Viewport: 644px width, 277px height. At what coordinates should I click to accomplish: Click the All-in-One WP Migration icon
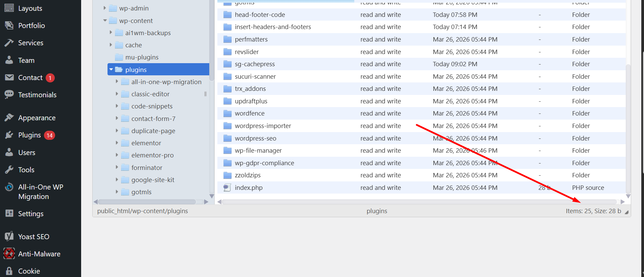(x=9, y=187)
